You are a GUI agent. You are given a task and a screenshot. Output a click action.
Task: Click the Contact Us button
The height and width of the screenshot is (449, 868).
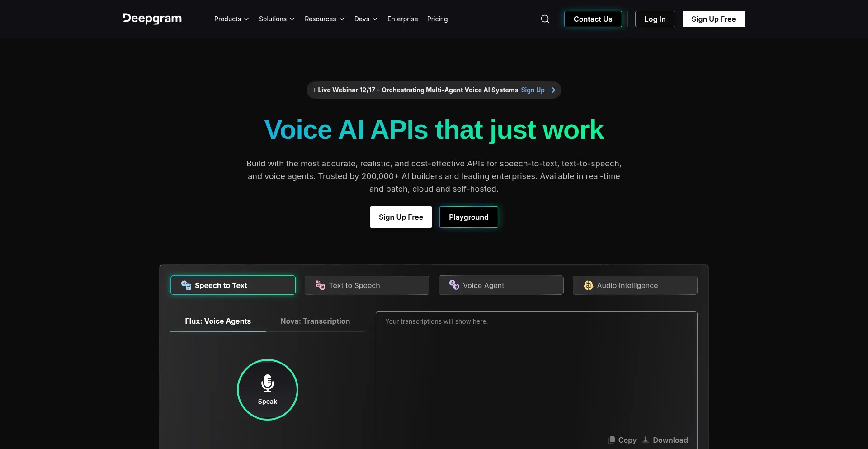pos(593,19)
